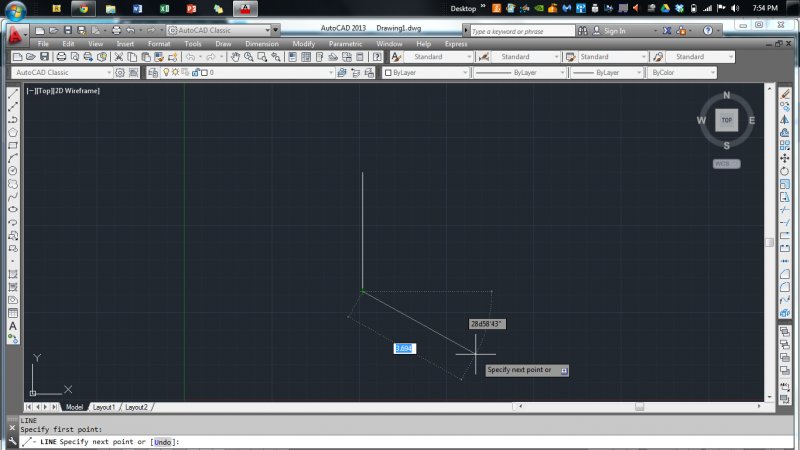Toggle the WCS coordinate system button
The image size is (800, 450).
point(726,164)
